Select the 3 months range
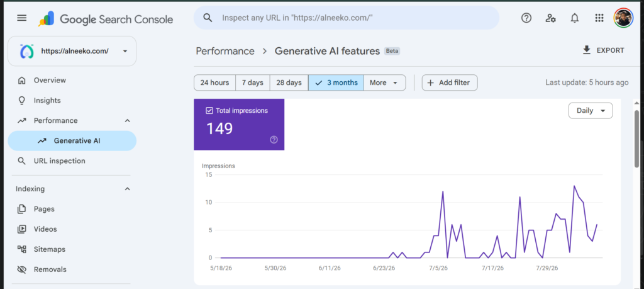This screenshot has height=289, width=644. click(336, 82)
